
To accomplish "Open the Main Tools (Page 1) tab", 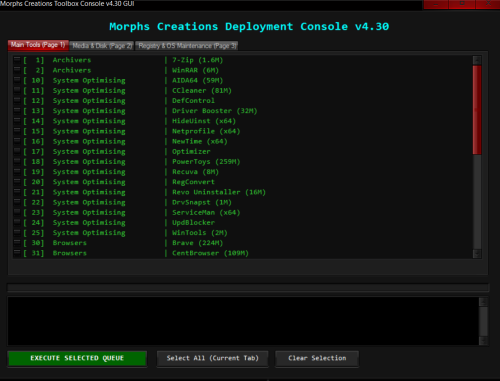I will tap(38, 45).
